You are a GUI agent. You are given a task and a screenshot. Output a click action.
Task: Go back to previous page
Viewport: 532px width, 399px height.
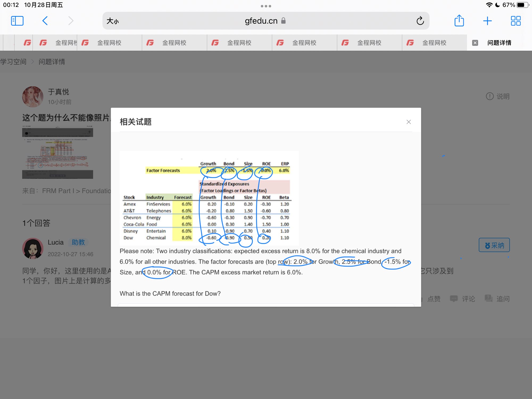[x=45, y=21]
